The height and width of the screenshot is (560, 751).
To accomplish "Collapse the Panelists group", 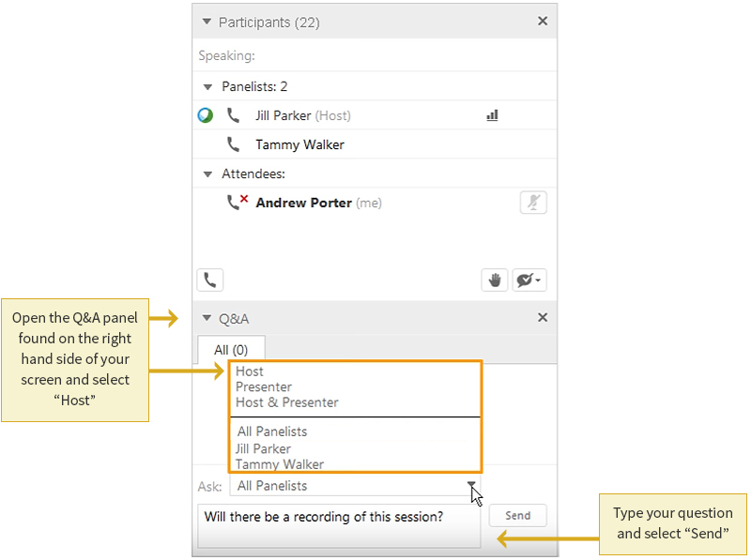I will (x=208, y=86).
